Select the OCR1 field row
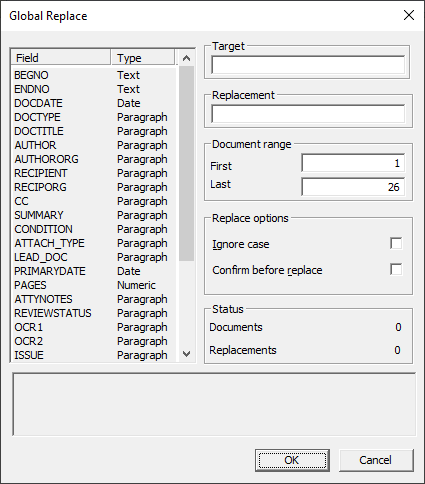The width and height of the screenshot is (425, 484). tap(94, 327)
